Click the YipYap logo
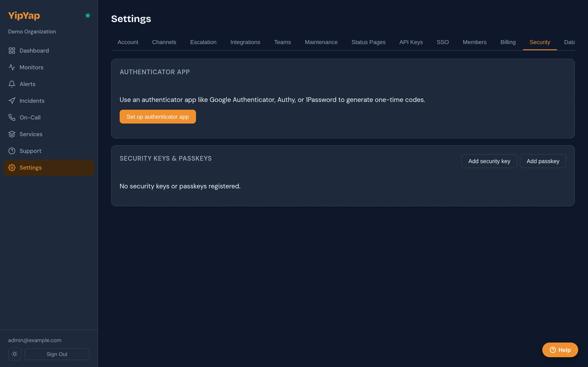 click(24, 15)
